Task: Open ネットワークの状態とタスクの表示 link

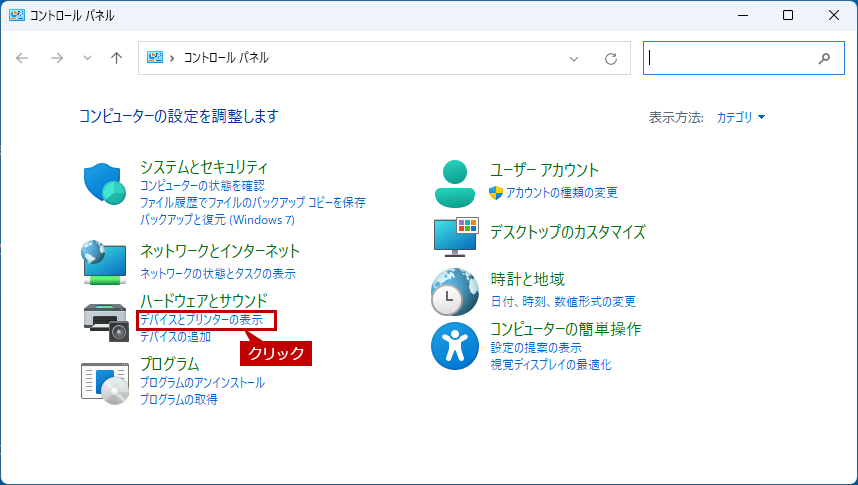Action: tap(218, 273)
